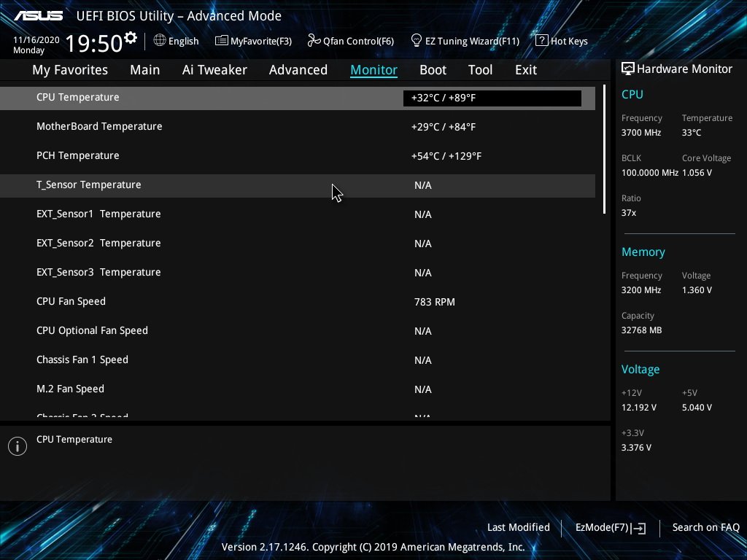Screen dimensions: 747x560
Task: Click the 33°C CPU temperature reading
Action: 692,133
